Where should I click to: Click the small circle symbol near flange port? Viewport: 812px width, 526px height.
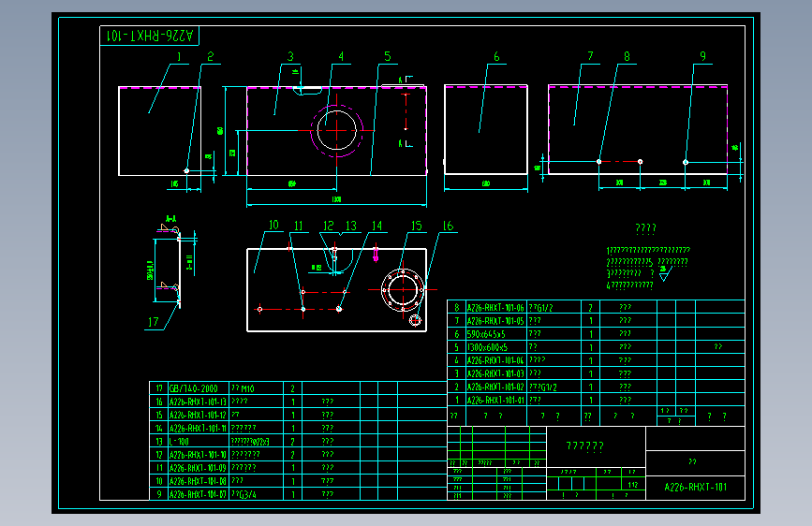[x=415, y=320]
